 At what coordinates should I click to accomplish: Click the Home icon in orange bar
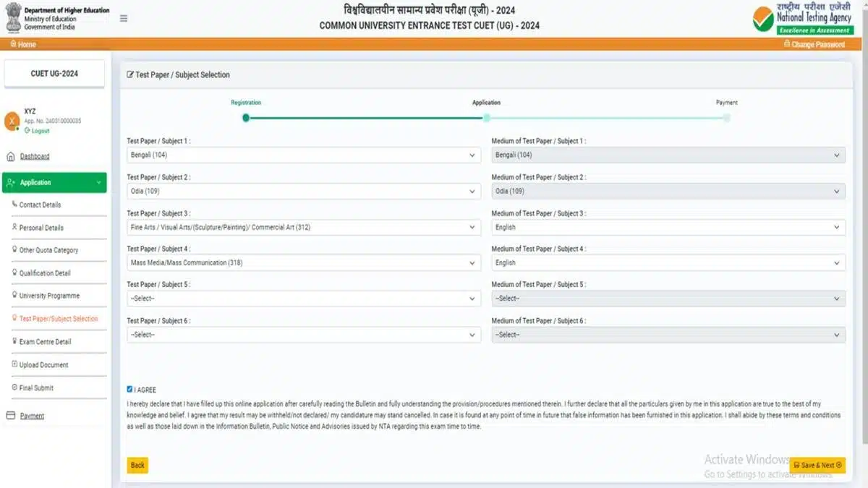click(13, 44)
